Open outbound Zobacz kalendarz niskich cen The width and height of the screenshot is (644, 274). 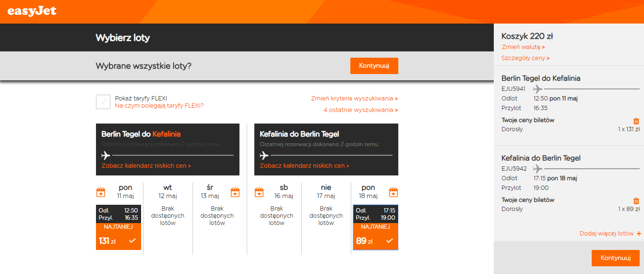coord(146,166)
